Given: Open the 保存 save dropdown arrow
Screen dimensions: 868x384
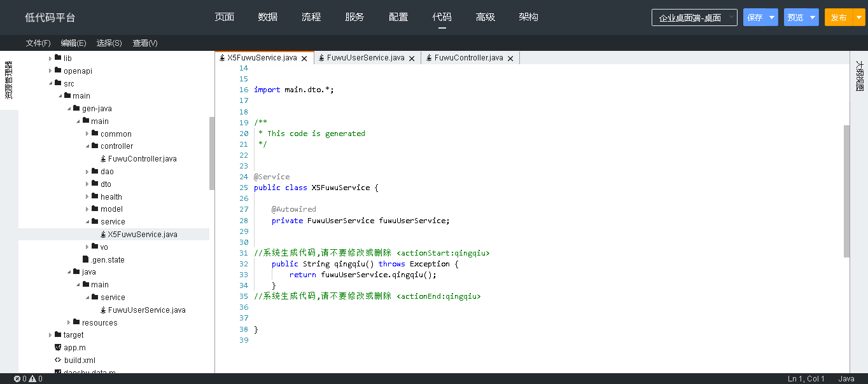Looking at the screenshot, I should coord(772,18).
